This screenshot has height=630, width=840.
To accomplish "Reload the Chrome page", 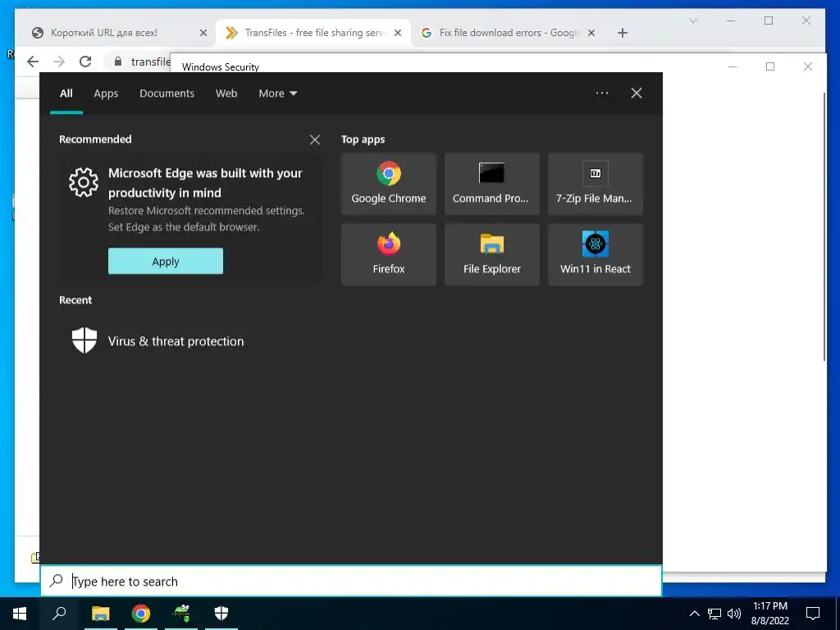I will pos(85,62).
